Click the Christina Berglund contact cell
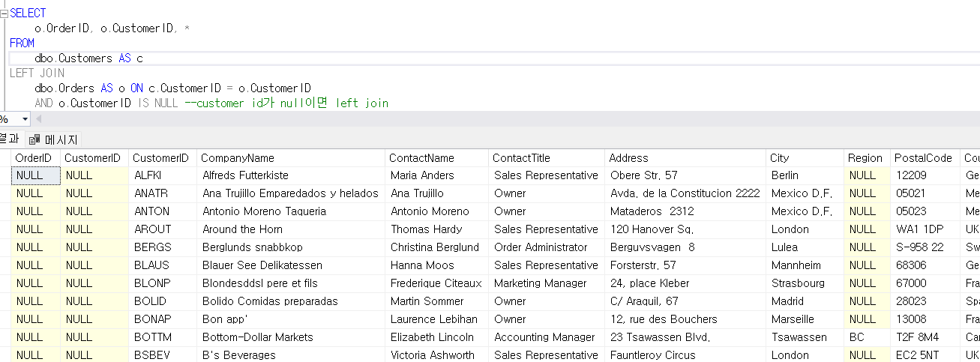Image resolution: width=980 pixels, height=362 pixels. (436, 247)
